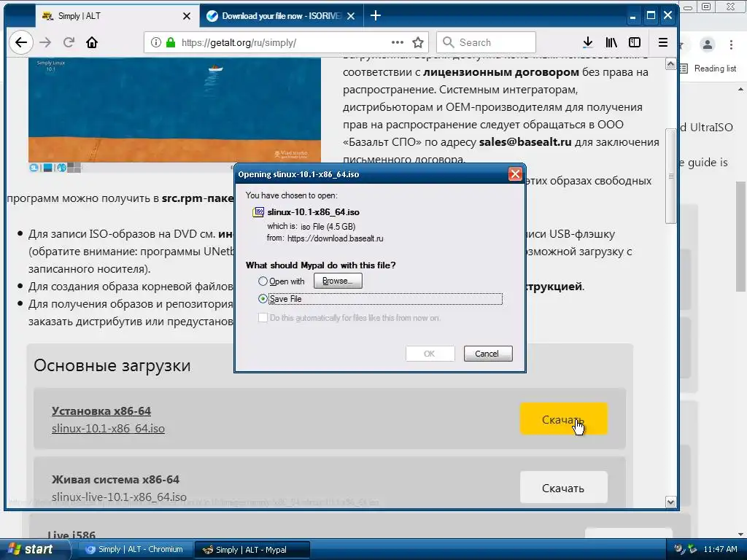This screenshot has width=747, height=560.
Task: Cancel the file download dialog
Action: [488, 354]
